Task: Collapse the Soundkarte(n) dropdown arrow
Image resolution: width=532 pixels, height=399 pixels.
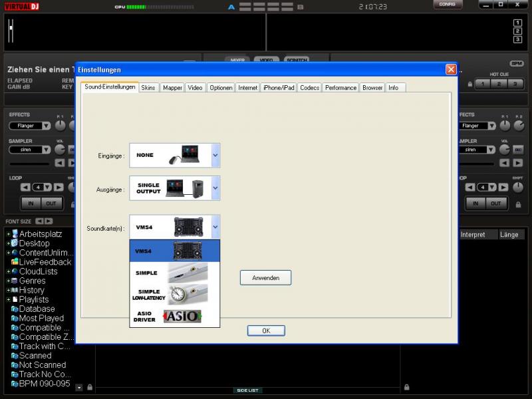Action: [x=215, y=227]
